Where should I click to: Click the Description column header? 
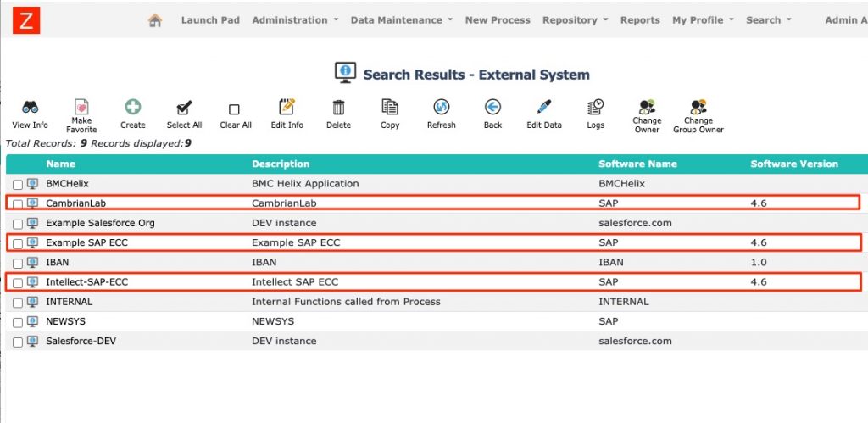click(281, 164)
